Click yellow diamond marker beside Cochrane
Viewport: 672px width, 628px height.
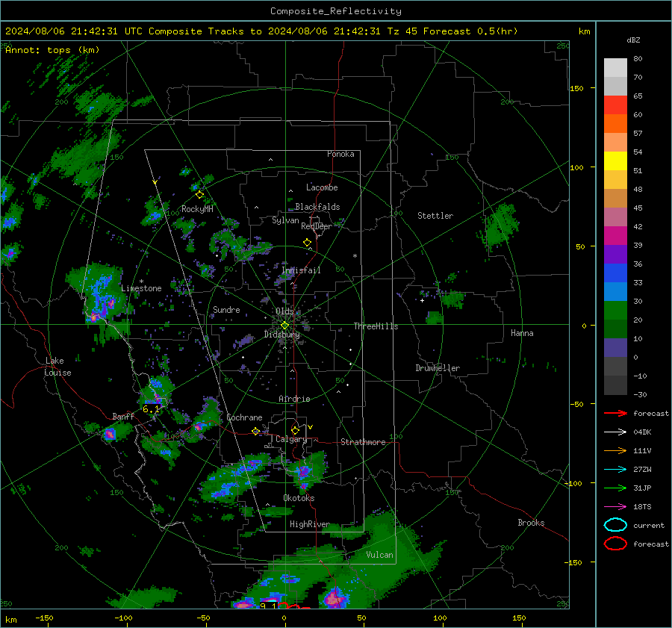pyautogui.click(x=256, y=431)
